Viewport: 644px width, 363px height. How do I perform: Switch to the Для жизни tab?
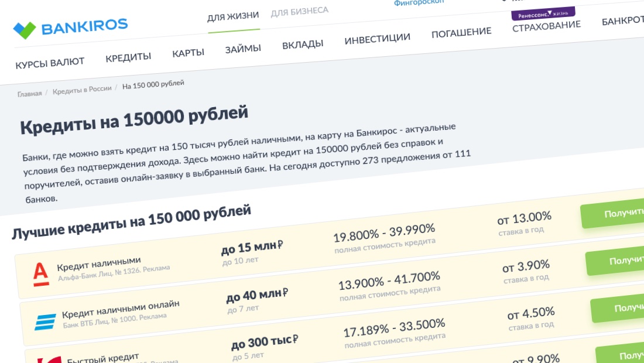pos(233,16)
